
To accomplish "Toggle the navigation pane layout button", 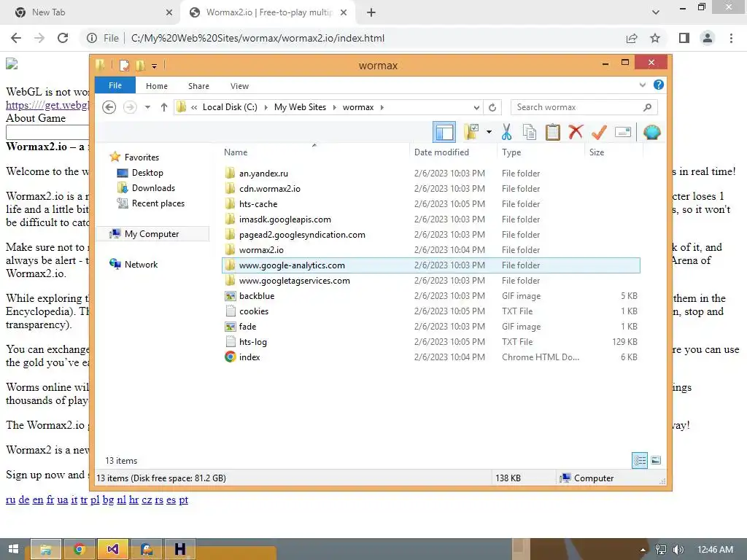I will 444,132.
